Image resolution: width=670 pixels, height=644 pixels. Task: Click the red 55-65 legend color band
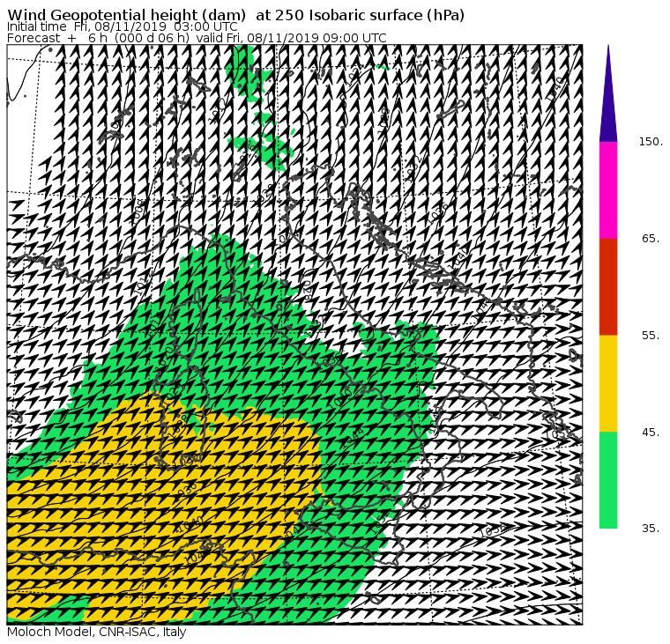pyautogui.click(x=608, y=287)
